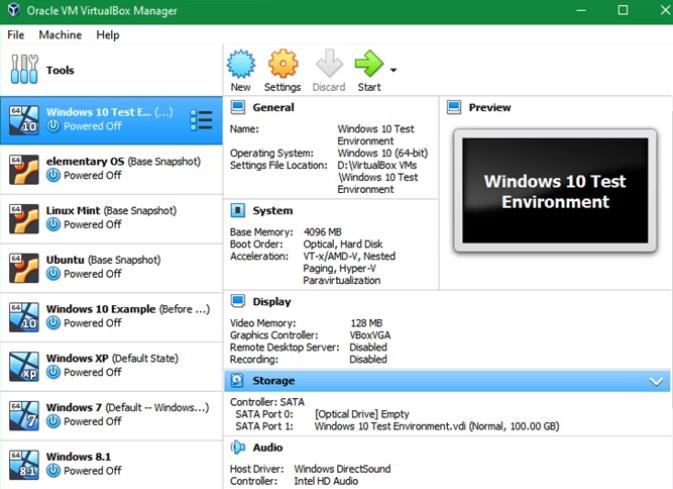This screenshot has width=673, height=489.
Task: Click the elementary OS machine icon
Action: 24,170
